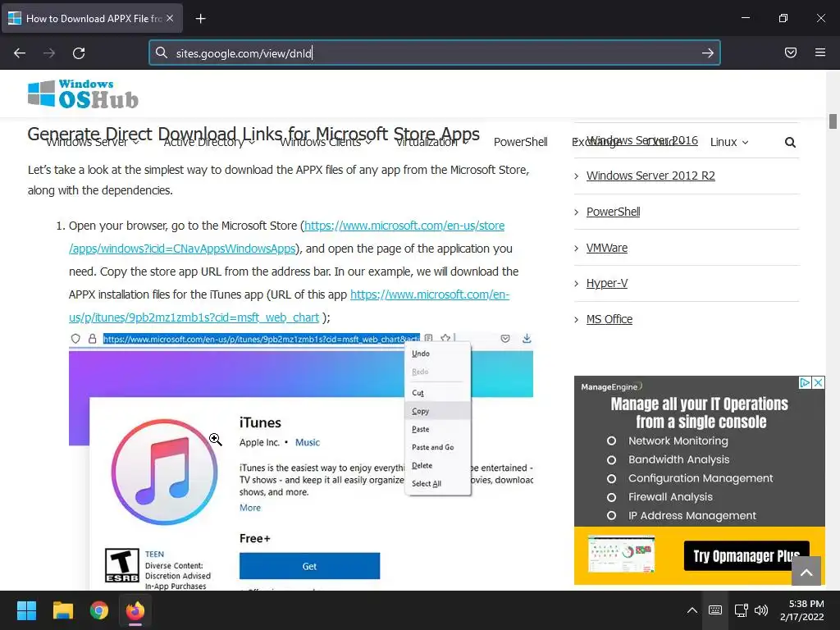
Task: Expand the Active Directory nav menu
Action: pyautogui.click(x=209, y=143)
